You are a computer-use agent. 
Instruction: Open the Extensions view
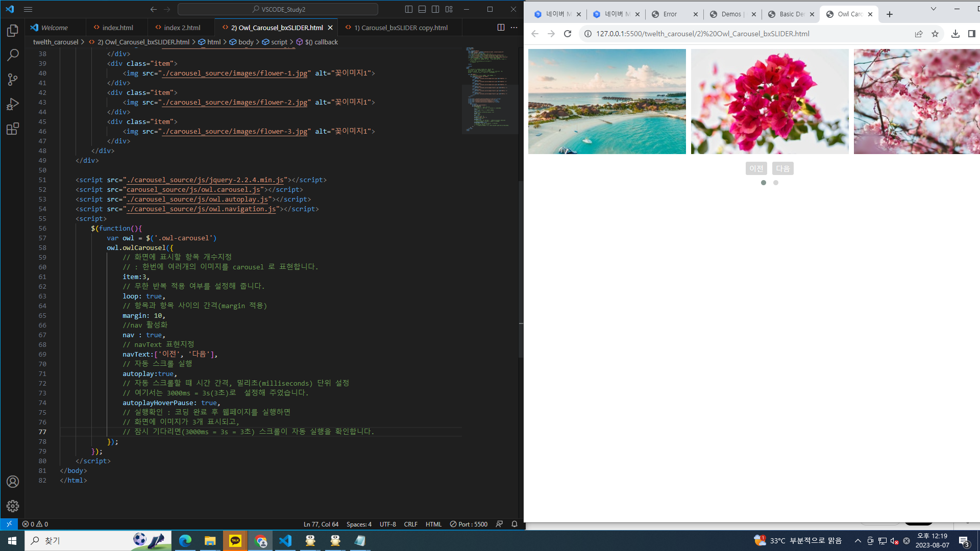(x=13, y=129)
